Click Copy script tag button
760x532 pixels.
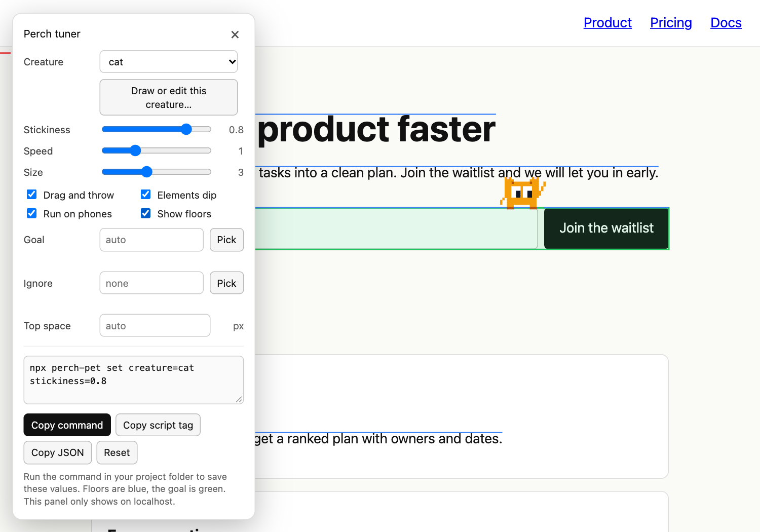click(x=158, y=425)
